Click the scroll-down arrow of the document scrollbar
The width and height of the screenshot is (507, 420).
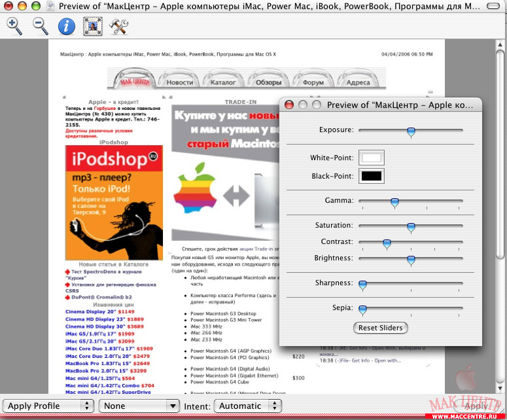pyautogui.click(x=500, y=388)
